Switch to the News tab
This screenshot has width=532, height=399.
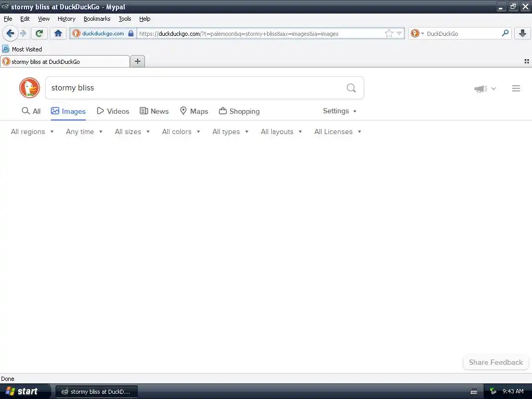154,111
